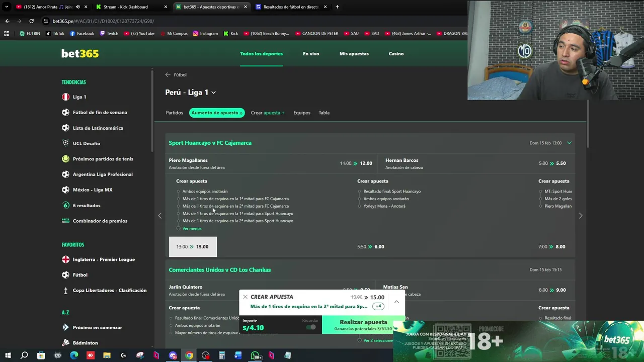Toggle the Recordar stake switch
This screenshot has width=644, height=362.
(x=311, y=327)
